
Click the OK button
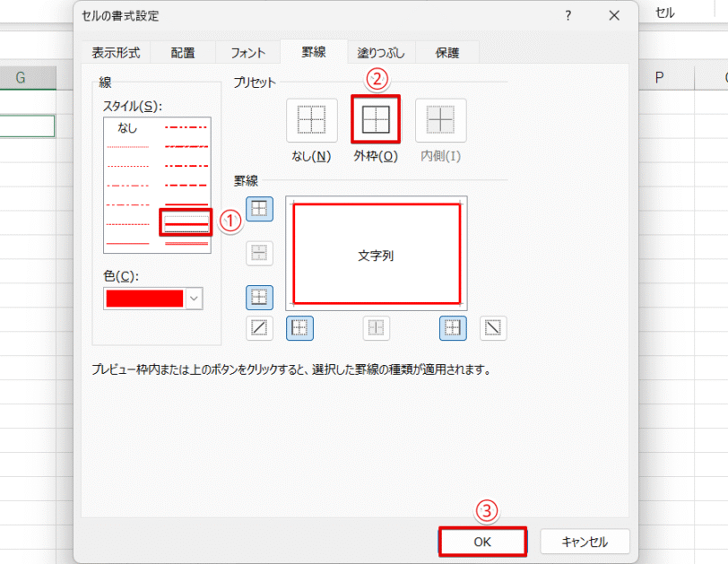pyautogui.click(x=482, y=542)
